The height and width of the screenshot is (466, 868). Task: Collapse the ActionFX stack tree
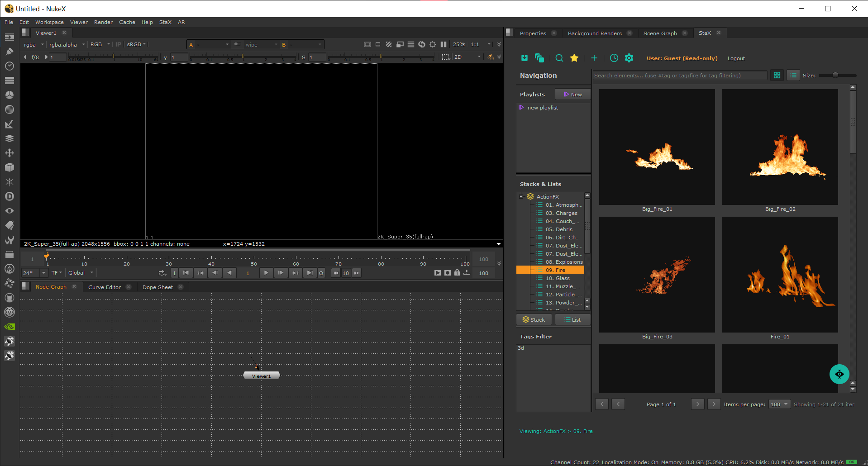pos(521,197)
